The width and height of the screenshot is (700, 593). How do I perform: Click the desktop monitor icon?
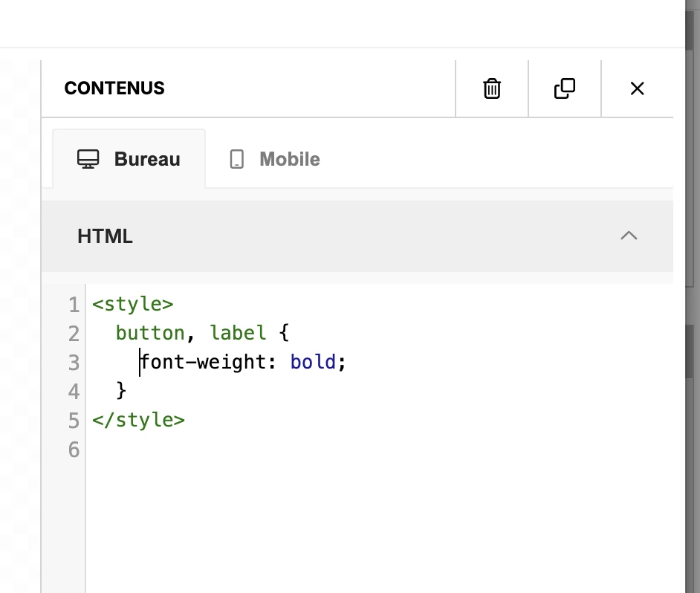point(88,160)
